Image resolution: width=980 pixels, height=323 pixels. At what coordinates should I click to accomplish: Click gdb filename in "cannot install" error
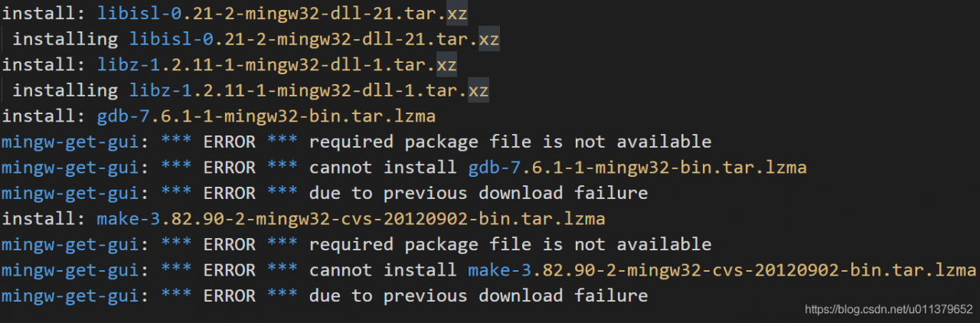coord(637,168)
